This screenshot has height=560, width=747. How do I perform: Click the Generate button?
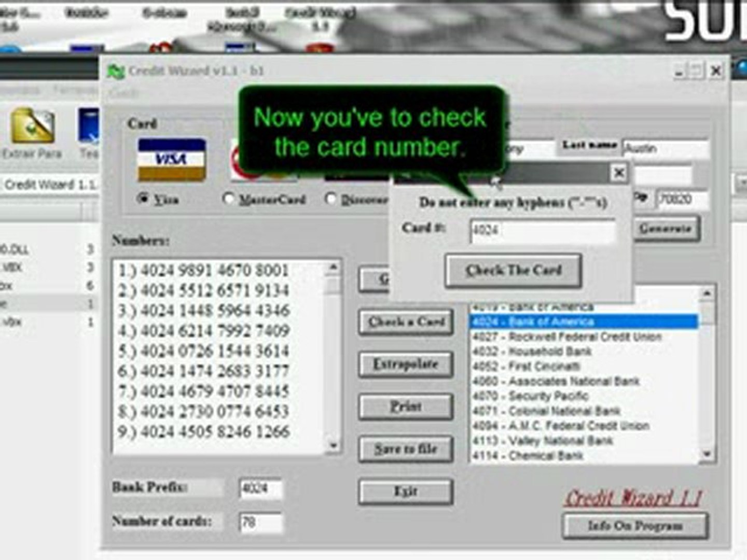[666, 228]
